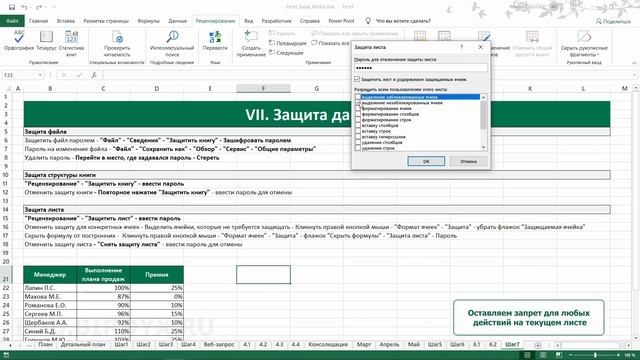
Task: Click the Менеджер table header cell
Action: [x=50, y=275]
